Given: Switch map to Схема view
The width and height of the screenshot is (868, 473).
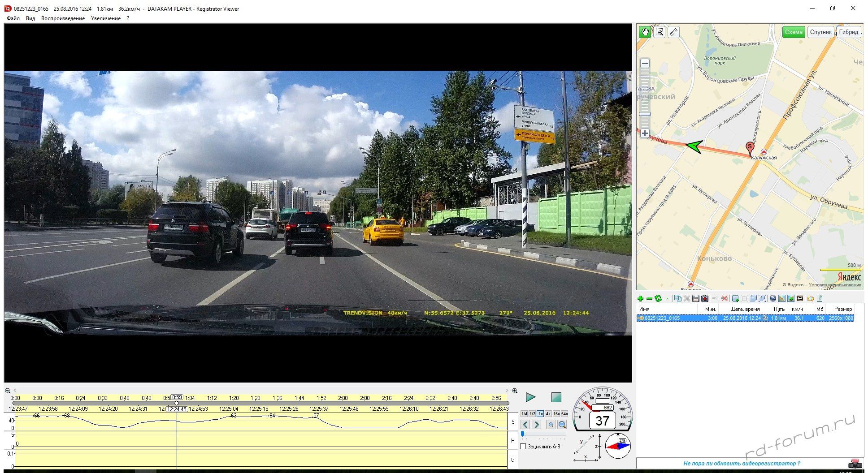Looking at the screenshot, I should pos(794,32).
